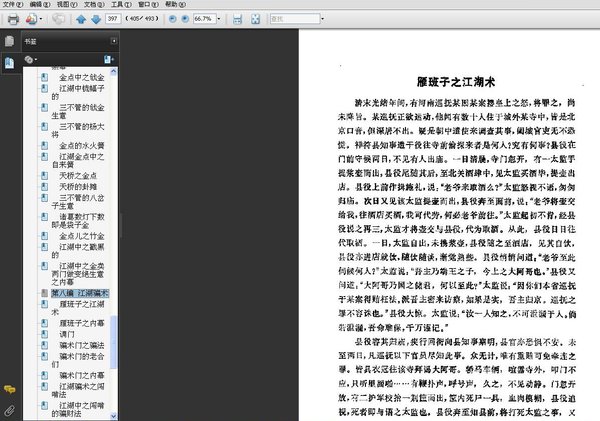Click page title 雁班子之江湖术 in document
The image size is (600, 421).
pyautogui.click(x=456, y=82)
